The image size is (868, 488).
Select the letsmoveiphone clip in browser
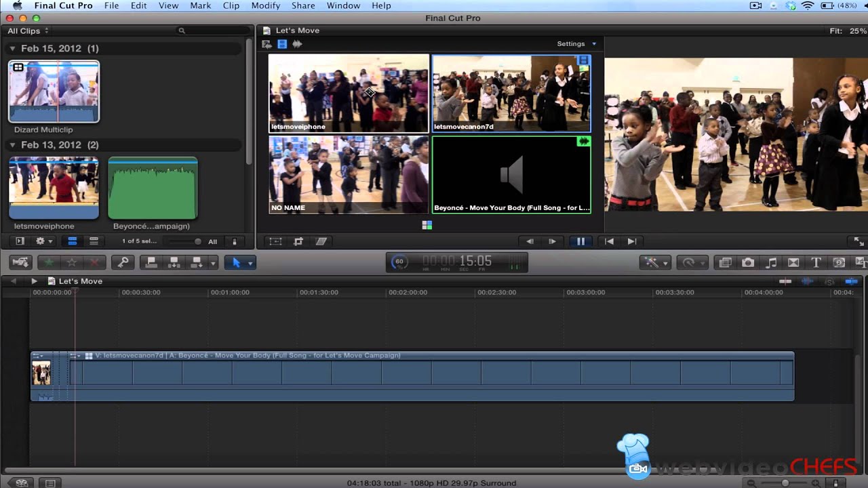(x=54, y=188)
